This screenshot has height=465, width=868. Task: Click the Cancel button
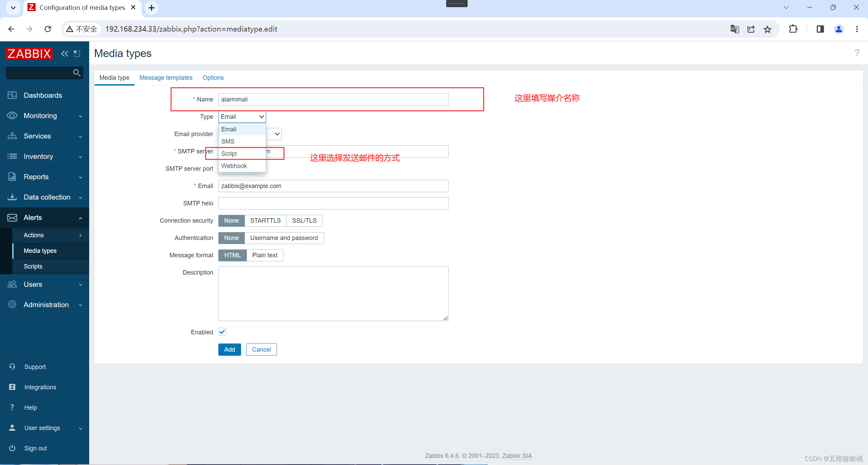coord(261,350)
